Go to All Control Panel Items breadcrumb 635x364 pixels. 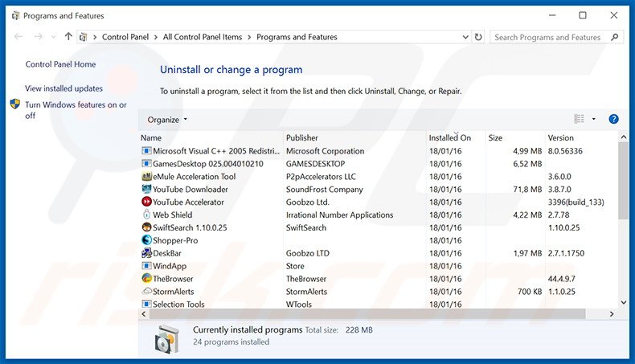pos(203,37)
